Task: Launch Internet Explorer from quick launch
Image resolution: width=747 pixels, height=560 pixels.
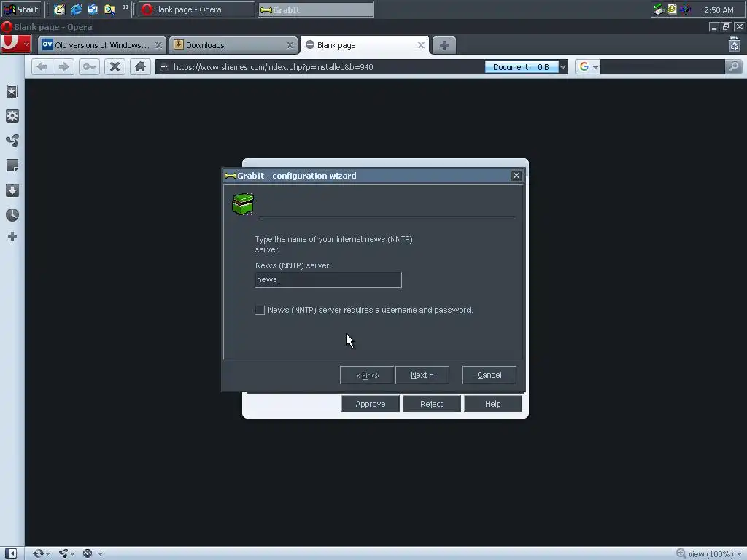Action: tap(76, 9)
